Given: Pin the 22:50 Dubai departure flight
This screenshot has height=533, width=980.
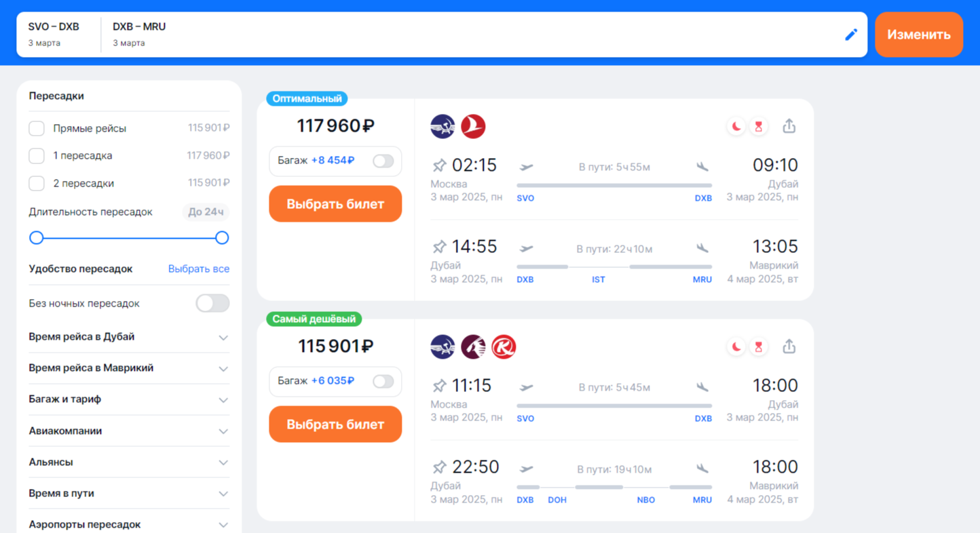Looking at the screenshot, I should [439, 467].
